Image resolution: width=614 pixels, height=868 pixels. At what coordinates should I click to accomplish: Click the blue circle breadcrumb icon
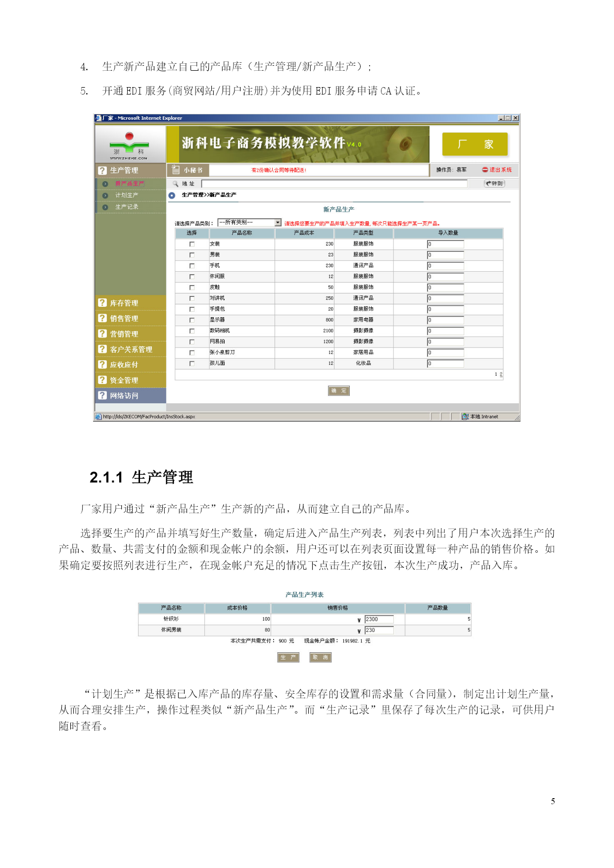point(172,195)
